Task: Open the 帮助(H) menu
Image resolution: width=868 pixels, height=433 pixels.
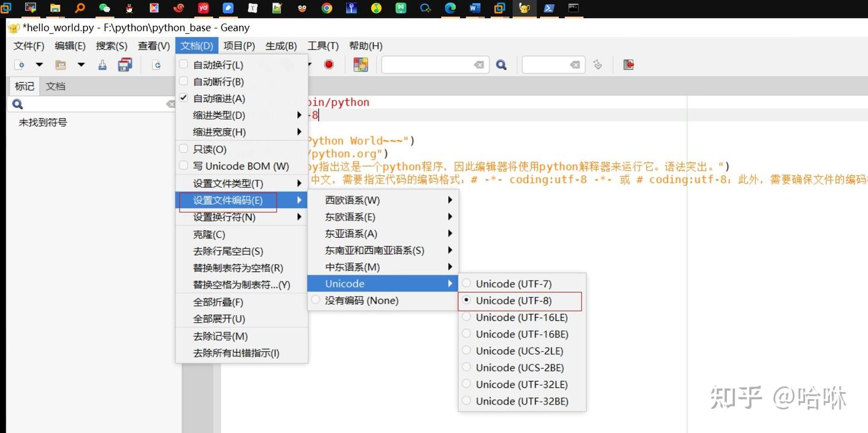Action: point(366,46)
